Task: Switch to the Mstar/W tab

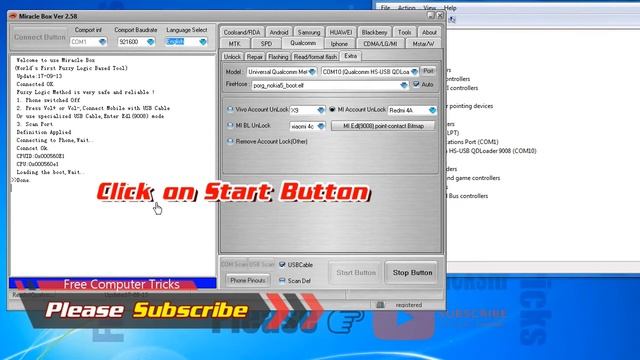Action: coord(423,44)
